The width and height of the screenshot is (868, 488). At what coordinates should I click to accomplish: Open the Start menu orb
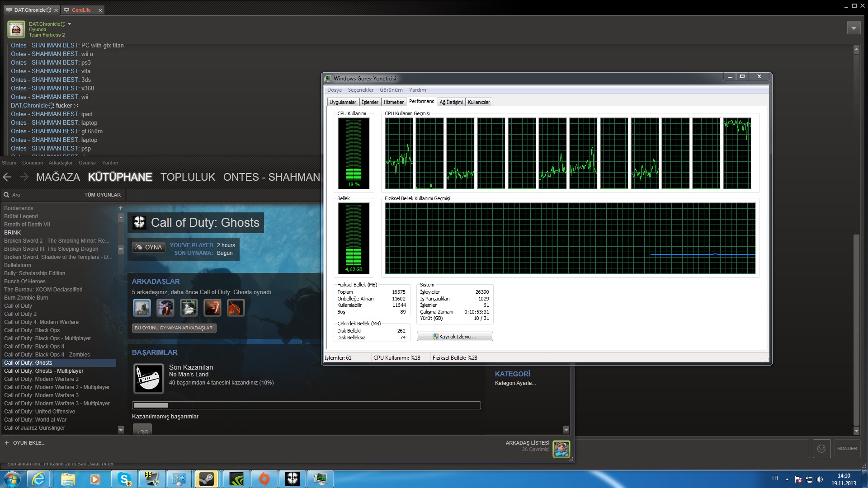click(11, 479)
